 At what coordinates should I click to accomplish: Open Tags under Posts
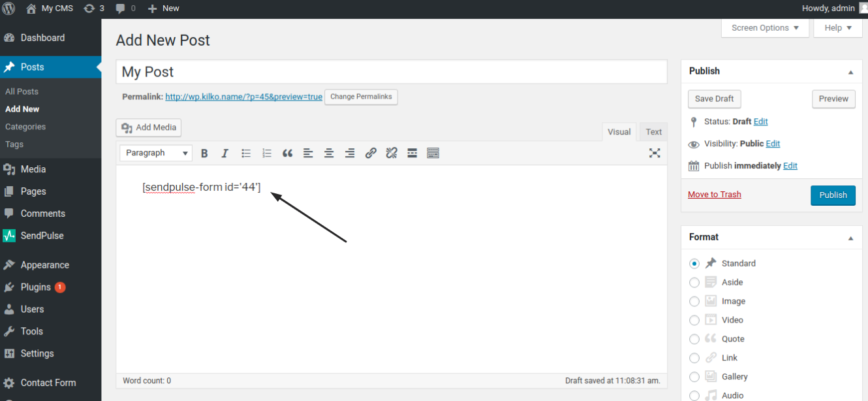click(14, 144)
